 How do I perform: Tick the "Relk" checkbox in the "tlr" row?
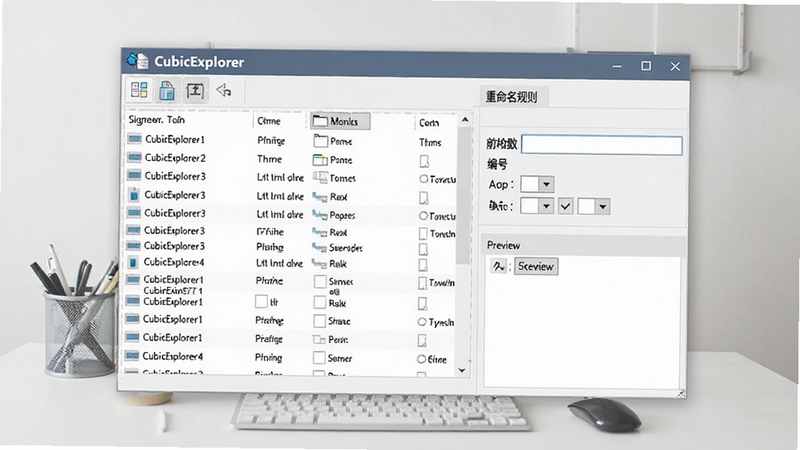(319, 303)
